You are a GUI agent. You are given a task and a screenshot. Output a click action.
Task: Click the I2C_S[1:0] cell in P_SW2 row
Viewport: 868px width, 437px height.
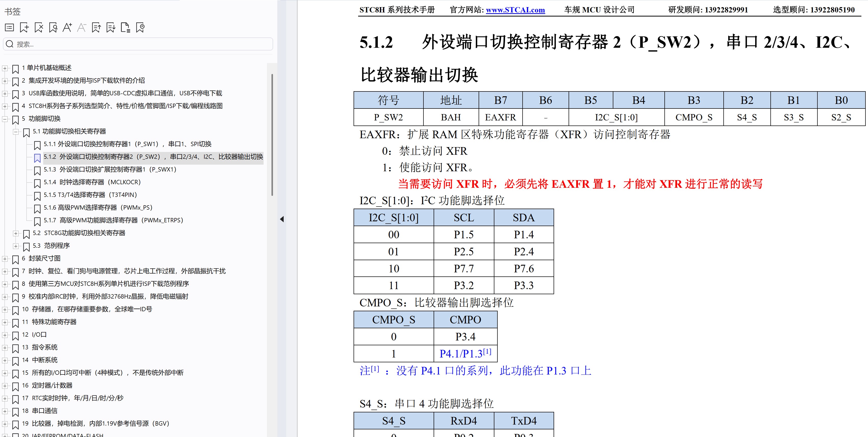pos(616,117)
